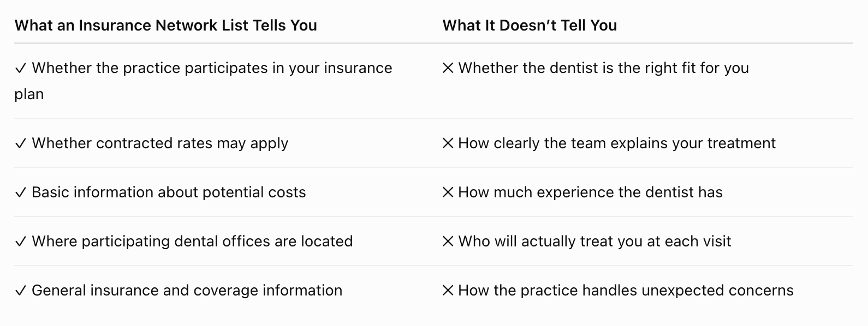Viewport: 868px width, 326px height.
Task: Click the X beside right fit for you
Action: [x=448, y=69]
